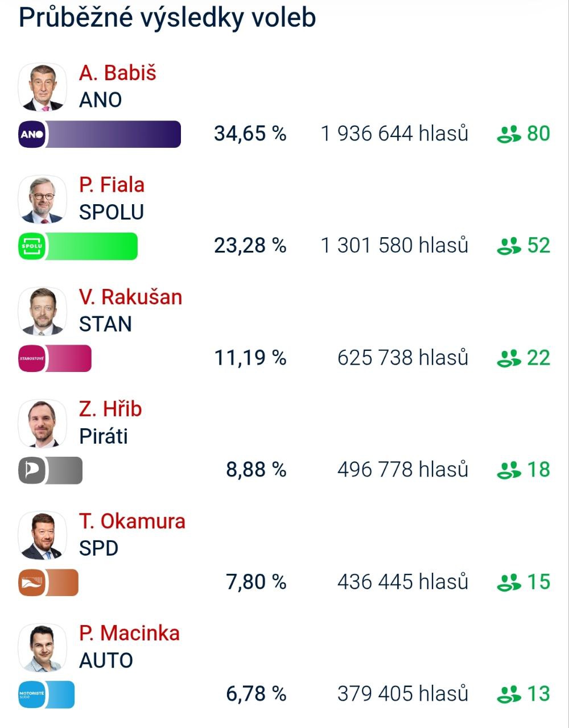Open the P. Fiala candidate name link
The width and height of the screenshot is (569, 728).
point(112,185)
